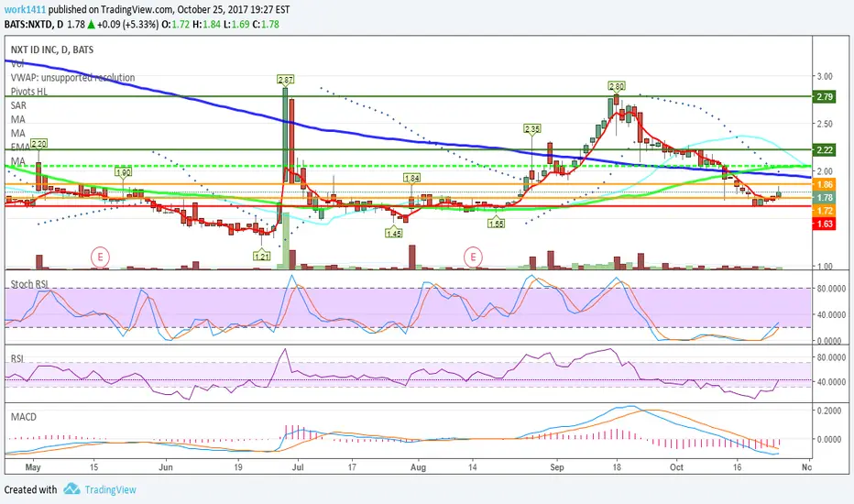Click the 3.00 price axis value
Viewport: 854px width, 504px height.
click(825, 76)
